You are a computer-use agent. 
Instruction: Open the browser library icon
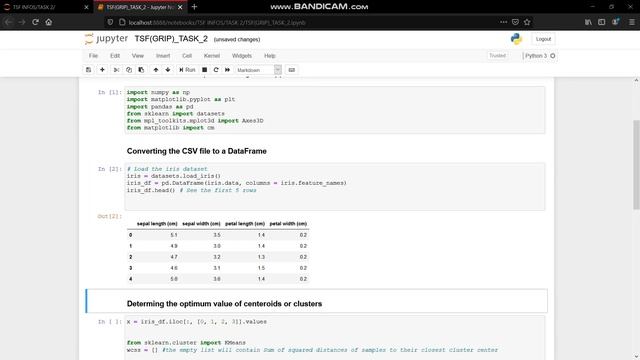[588, 22]
